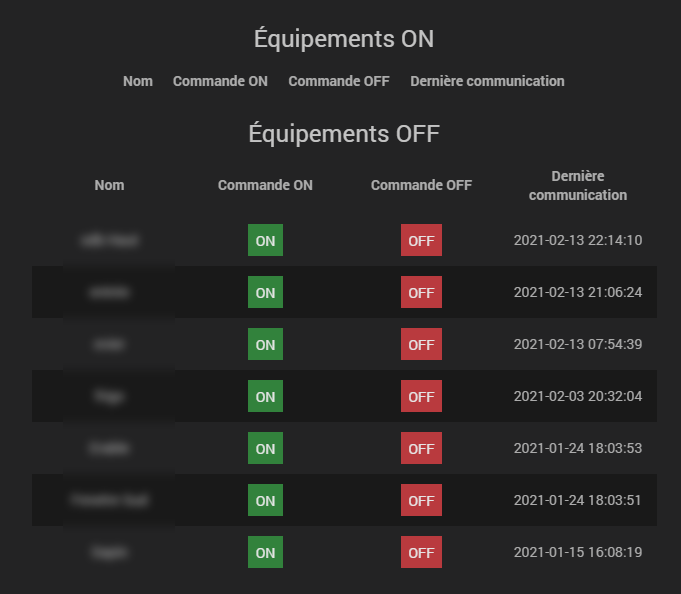Click Dernière communication header under Équipements ON

[487, 81]
